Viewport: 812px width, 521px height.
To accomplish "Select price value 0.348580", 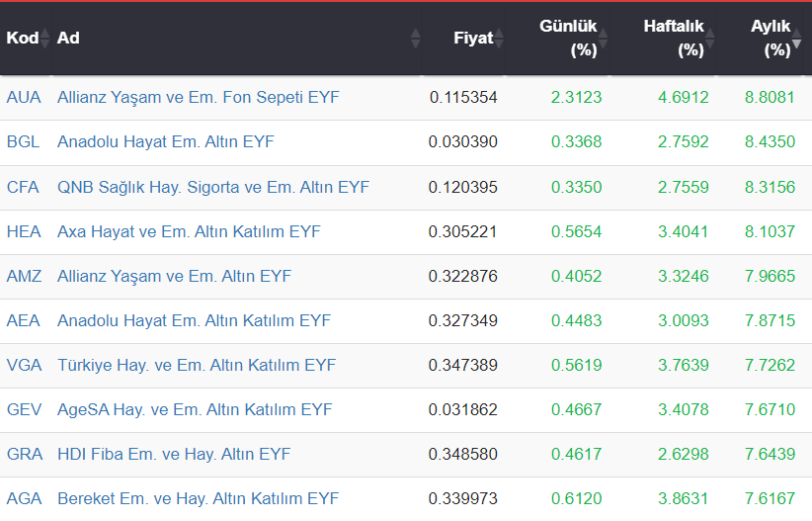I will (463, 455).
